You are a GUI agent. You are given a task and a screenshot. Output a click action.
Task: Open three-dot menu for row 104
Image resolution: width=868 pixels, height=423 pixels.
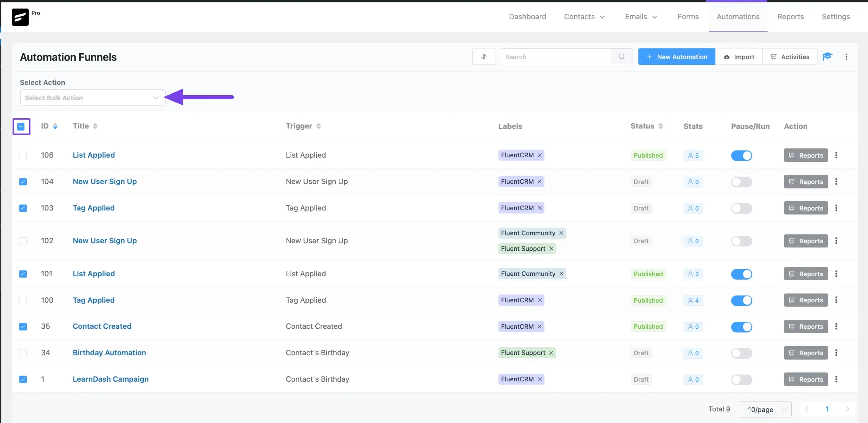pyautogui.click(x=836, y=181)
